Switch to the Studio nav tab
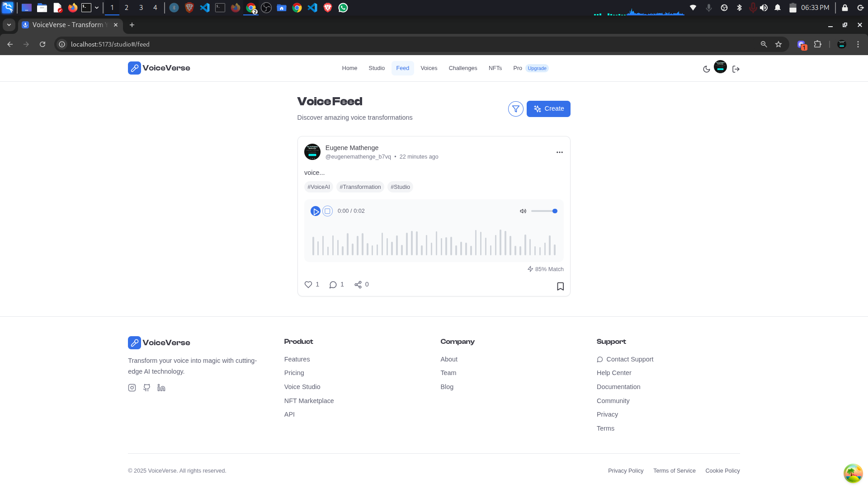868x488 pixels. pyautogui.click(x=377, y=68)
